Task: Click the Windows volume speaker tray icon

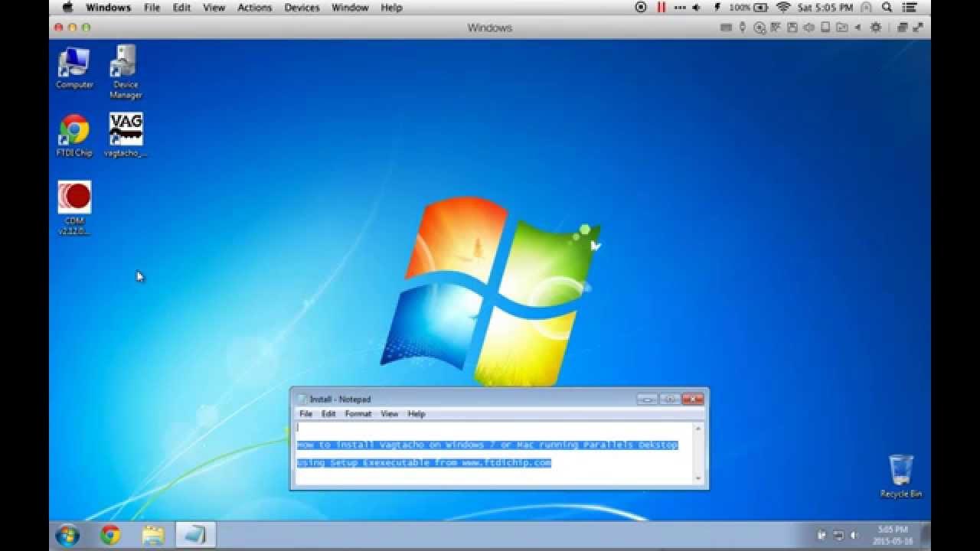Action: click(x=854, y=535)
